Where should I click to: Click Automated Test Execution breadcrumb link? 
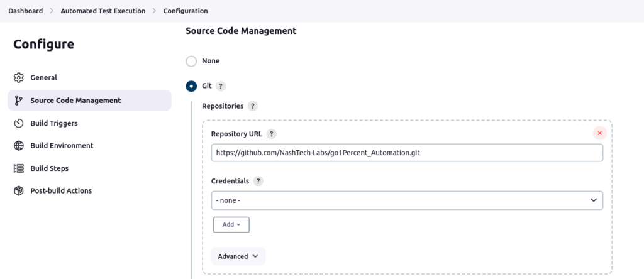103,11
